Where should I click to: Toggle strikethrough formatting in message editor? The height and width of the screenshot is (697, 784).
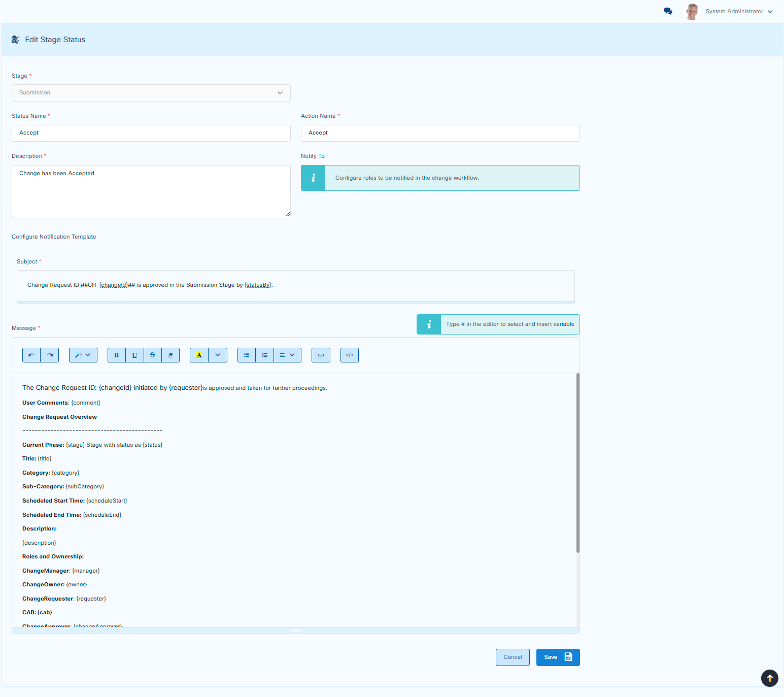point(153,355)
